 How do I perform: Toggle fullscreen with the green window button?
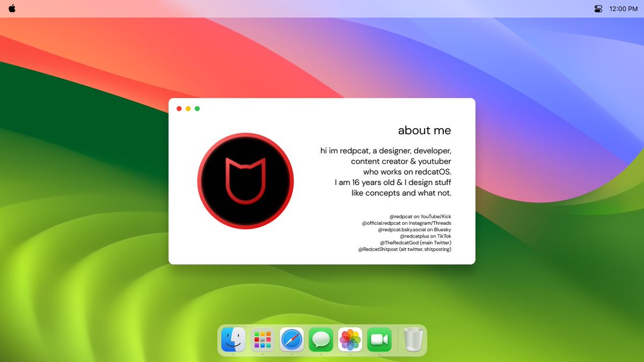click(197, 108)
